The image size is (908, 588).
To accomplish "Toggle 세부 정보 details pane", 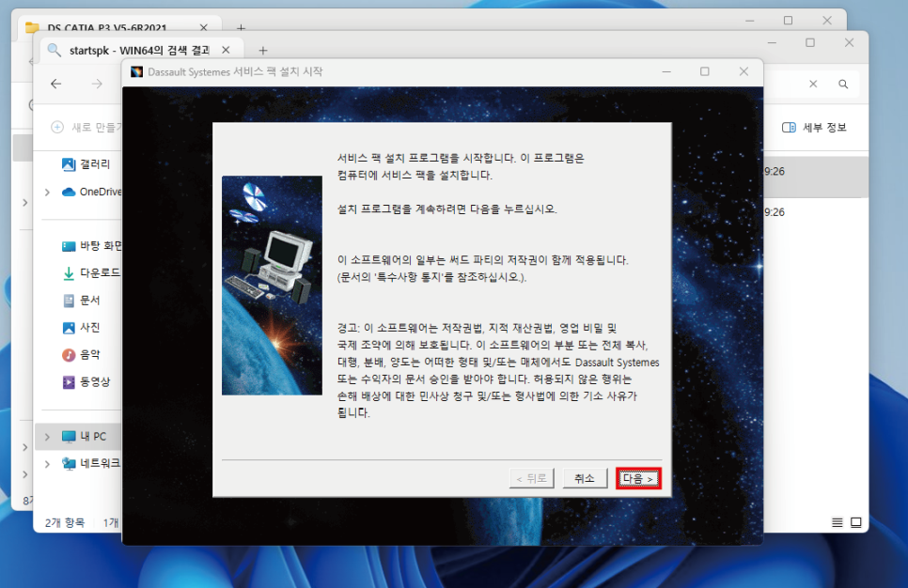I will click(x=814, y=128).
